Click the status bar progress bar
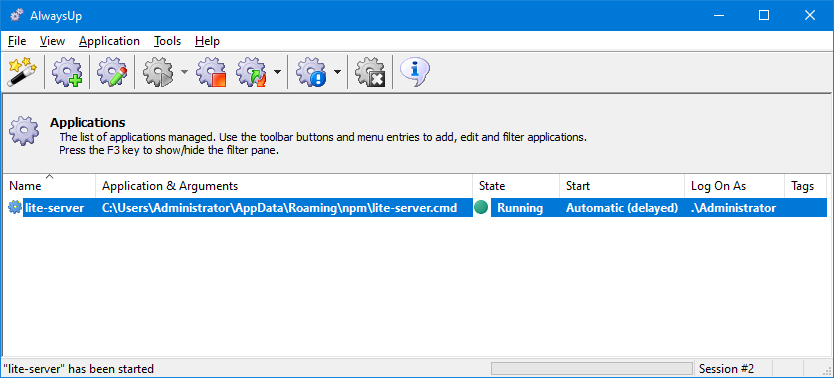Viewport: 834px width, 378px height. click(592, 368)
